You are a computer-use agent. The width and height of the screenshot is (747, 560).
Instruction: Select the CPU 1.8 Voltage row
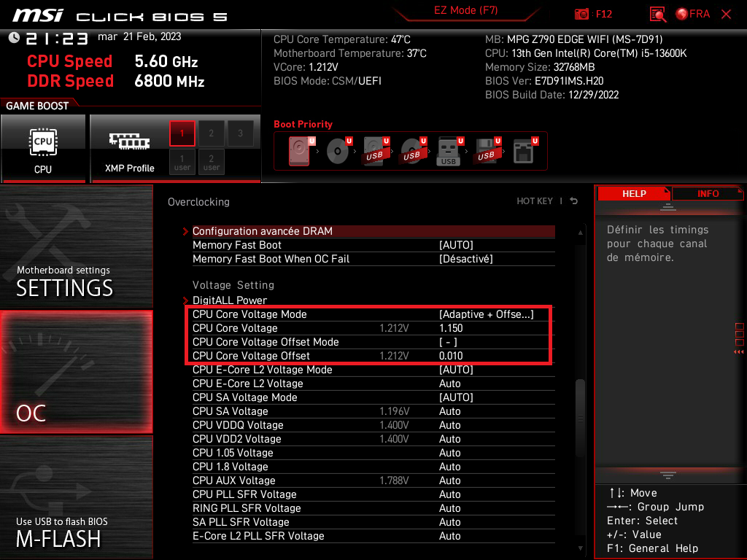[373, 467]
